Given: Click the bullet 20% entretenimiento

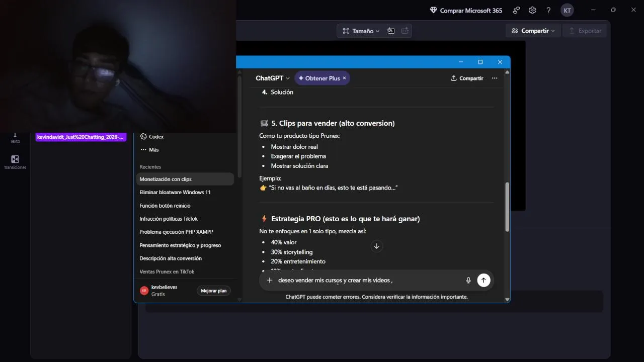Looking at the screenshot, I should coord(298,261).
